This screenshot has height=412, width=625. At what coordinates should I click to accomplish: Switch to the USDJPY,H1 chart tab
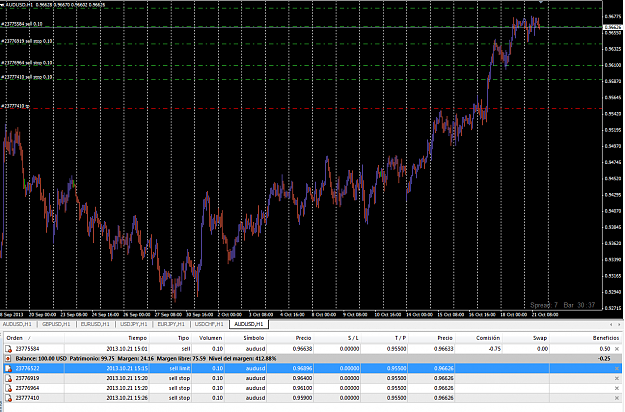coord(134,324)
